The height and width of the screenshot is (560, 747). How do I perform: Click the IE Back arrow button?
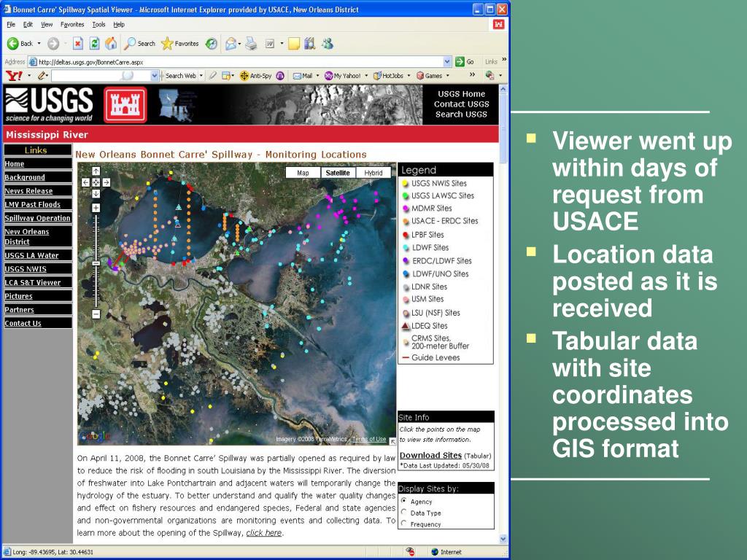13,44
